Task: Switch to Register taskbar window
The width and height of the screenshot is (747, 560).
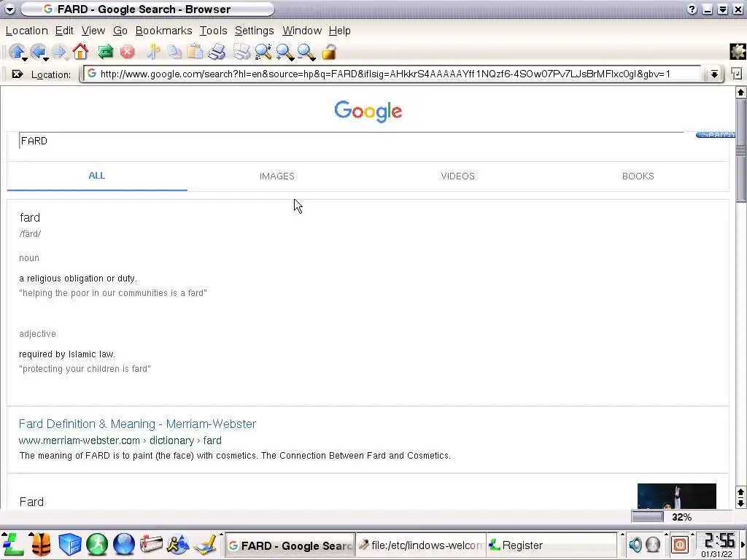Action: (551, 545)
